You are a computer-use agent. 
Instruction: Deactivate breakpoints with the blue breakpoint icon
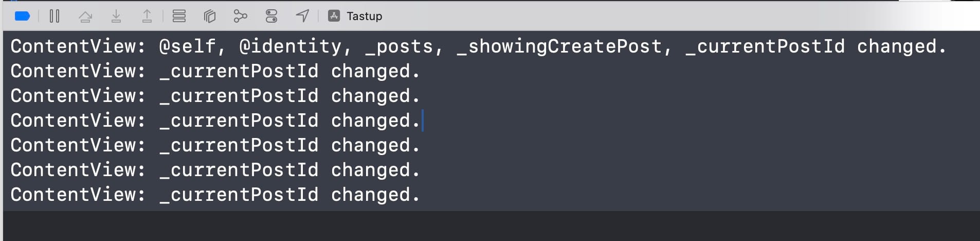tap(23, 16)
